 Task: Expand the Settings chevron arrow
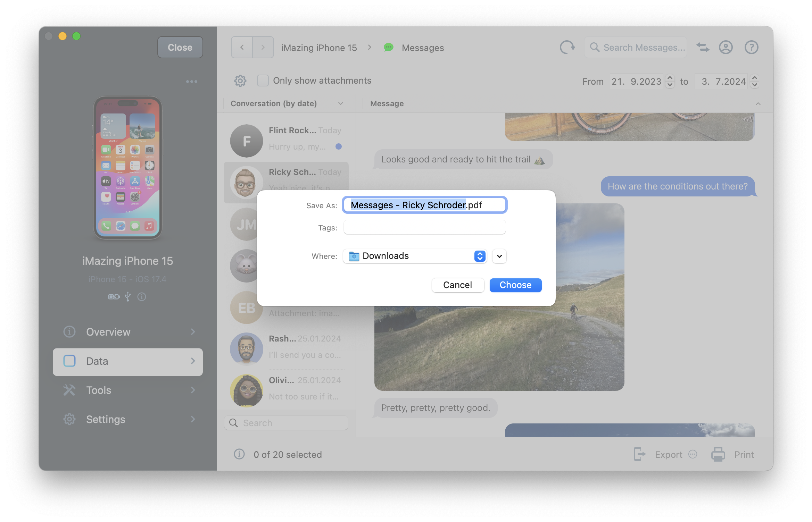point(193,419)
